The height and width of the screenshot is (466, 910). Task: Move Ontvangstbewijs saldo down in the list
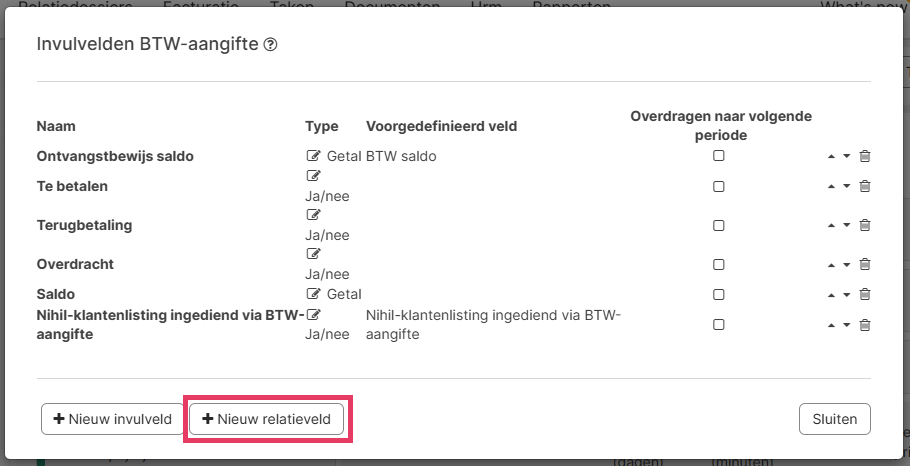click(846, 156)
